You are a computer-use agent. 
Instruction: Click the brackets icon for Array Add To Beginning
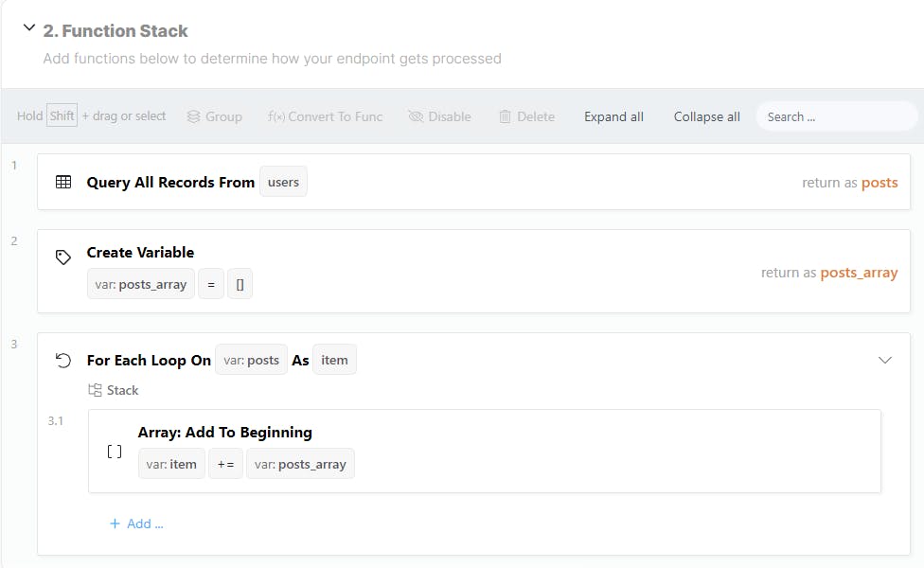click(115, 452)
